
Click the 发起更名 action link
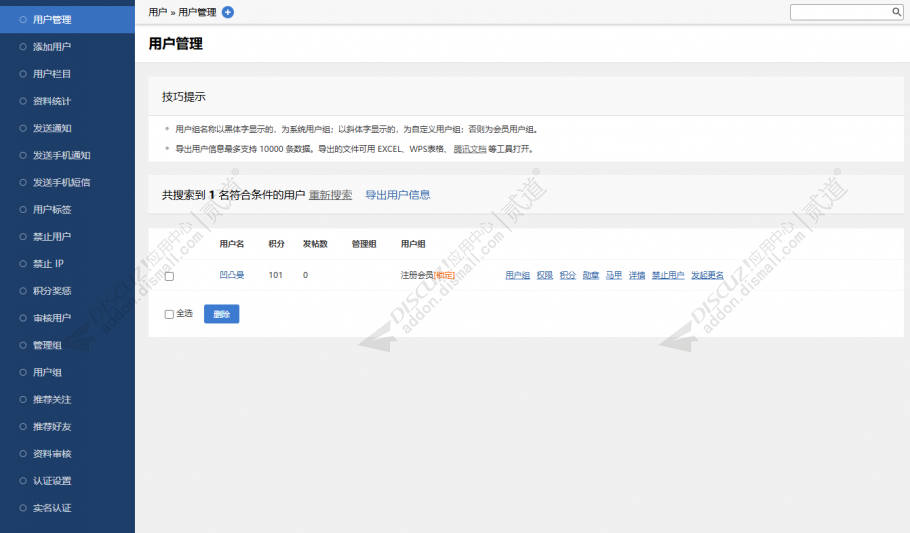[x=707, y=275]
